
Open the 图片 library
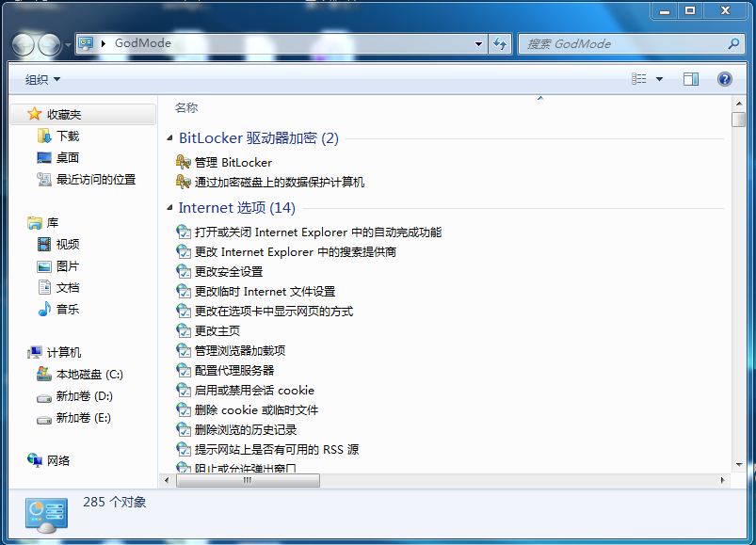68,266
